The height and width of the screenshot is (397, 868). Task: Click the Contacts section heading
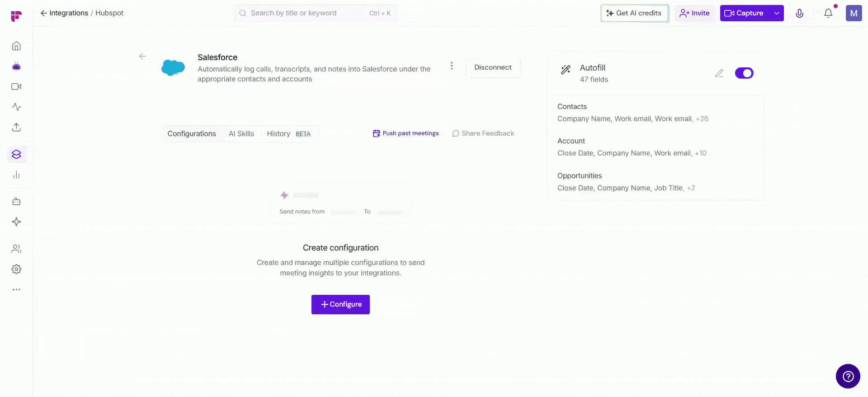point(572,107)
